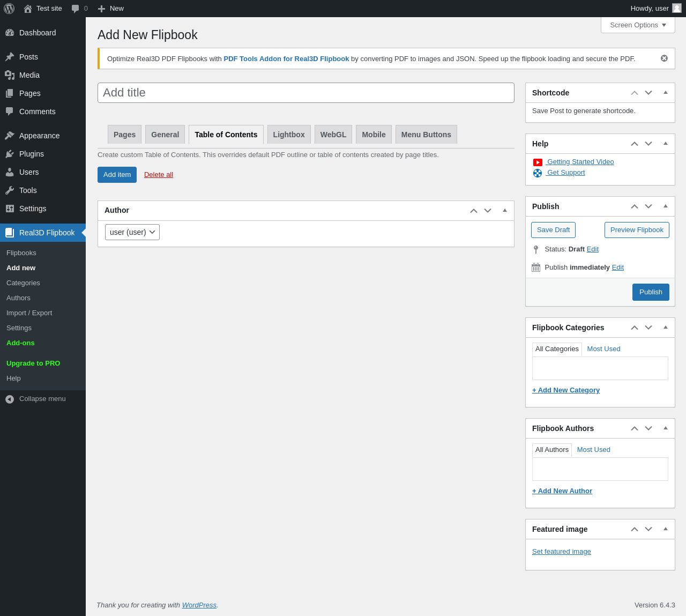The height and width of the screenshot is (616, 686).
Task: Collapse Flipbook Categories panel
Action: (666, 328)
